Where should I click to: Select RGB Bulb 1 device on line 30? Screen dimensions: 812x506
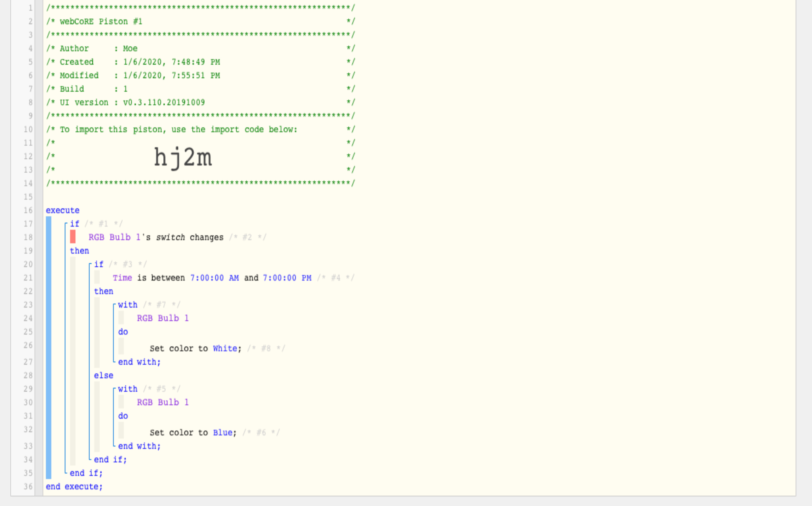click(163, 402)
